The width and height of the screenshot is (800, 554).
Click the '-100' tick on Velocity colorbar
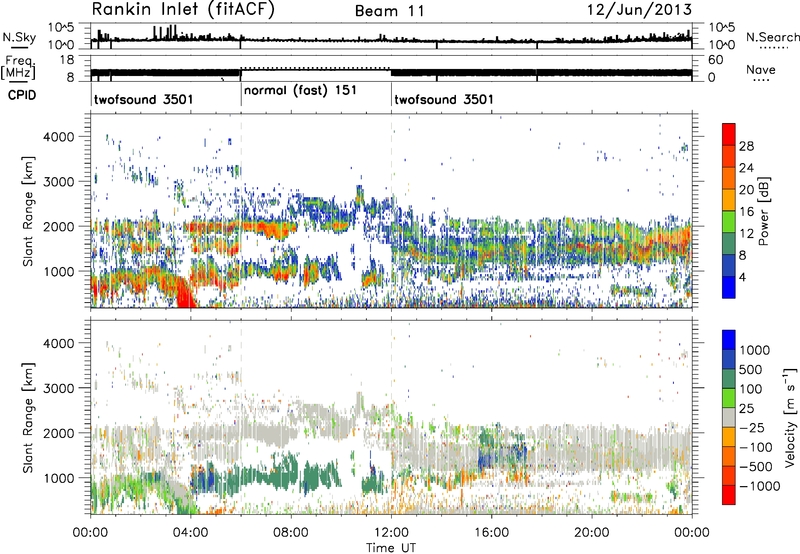pyautogui.click(x=756, y=447)
